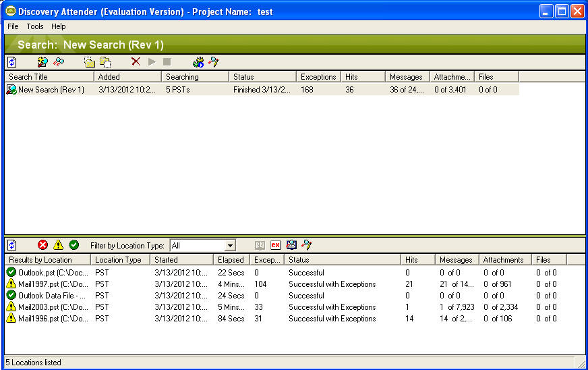The image size is (588, 370).
Task: Sort by the Exceptions column header in the top list
Action: 318,77
